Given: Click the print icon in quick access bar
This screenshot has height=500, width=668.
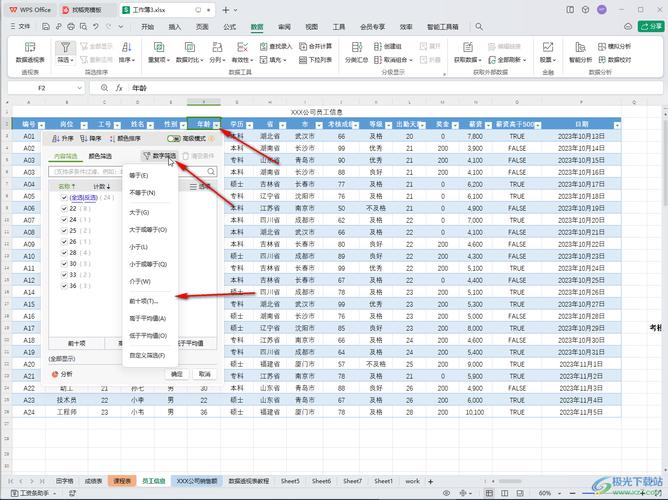Looking at the screenshot, I should click(71, 26).
